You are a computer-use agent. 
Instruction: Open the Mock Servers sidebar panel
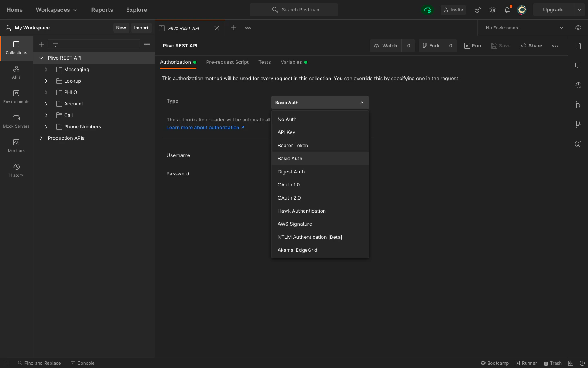click(16, 121)
